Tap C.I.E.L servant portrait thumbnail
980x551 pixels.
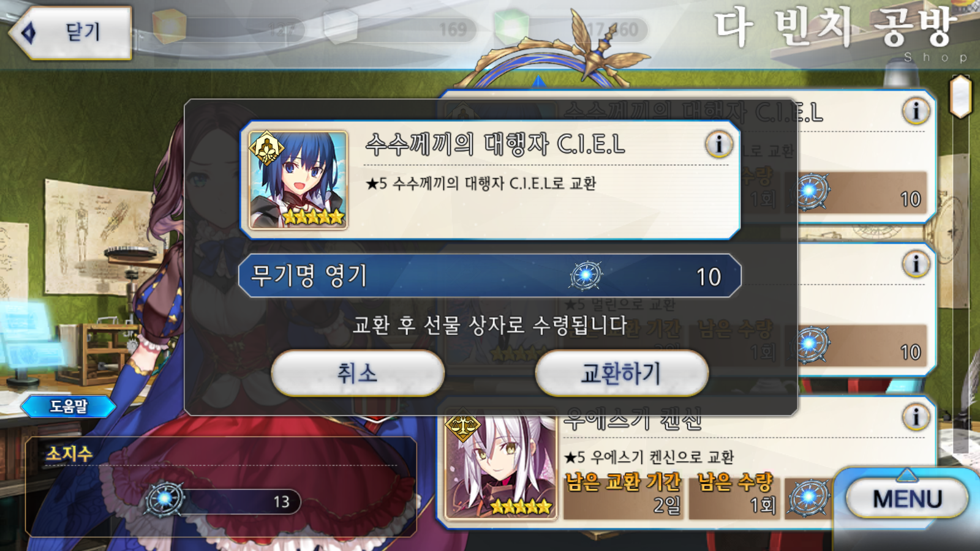click(298, 180)
